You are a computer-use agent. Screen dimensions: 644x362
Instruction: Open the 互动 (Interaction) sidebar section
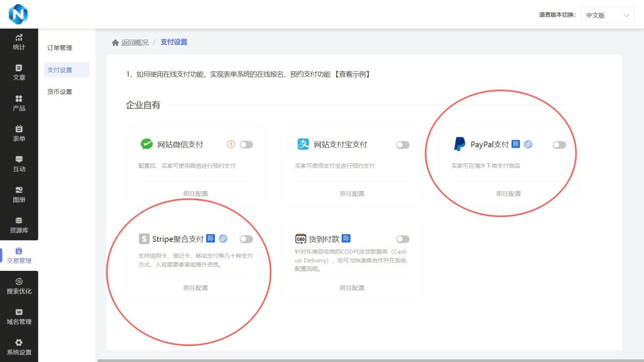[x=19, y=165]
